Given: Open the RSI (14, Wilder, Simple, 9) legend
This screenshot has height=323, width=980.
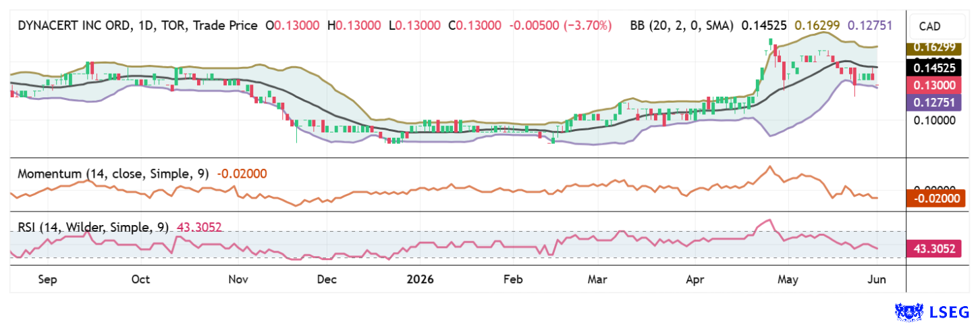Looking at the screenshot, I should click(93, 228).
